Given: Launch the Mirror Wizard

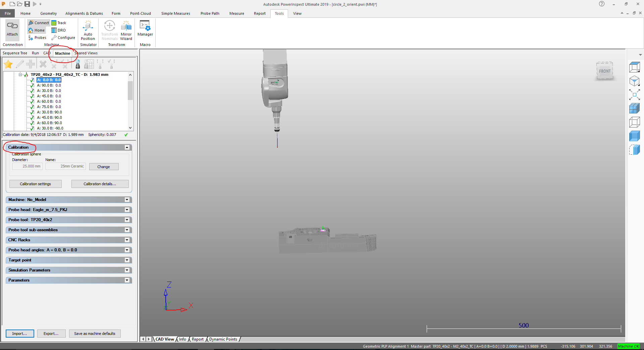Looking at the screenshot, I should [126, 30].
